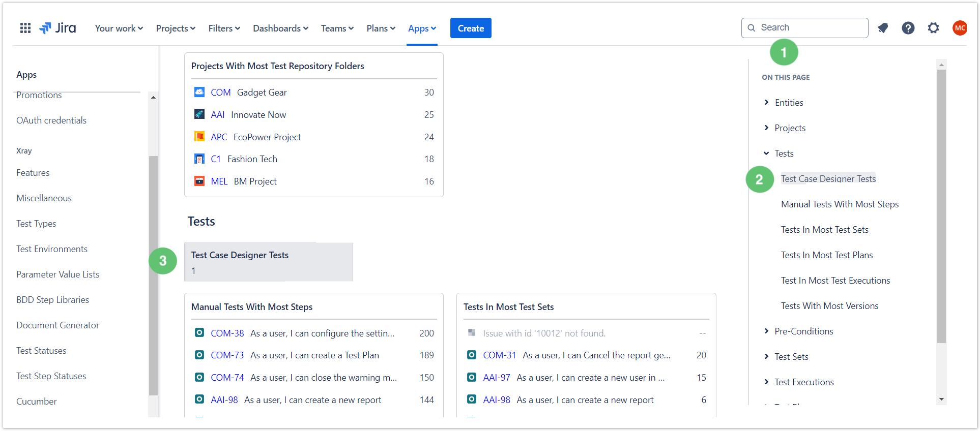Open Test Statuses in sidebar

pyautogui.click(x=41, y=351)
